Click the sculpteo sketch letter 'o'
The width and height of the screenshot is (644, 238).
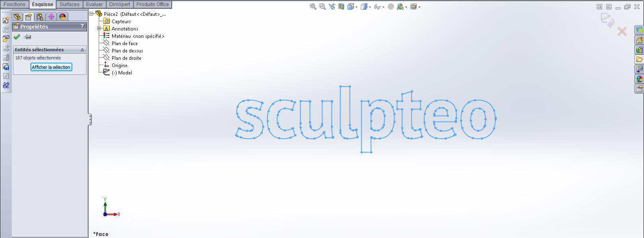tap(479, 119)
